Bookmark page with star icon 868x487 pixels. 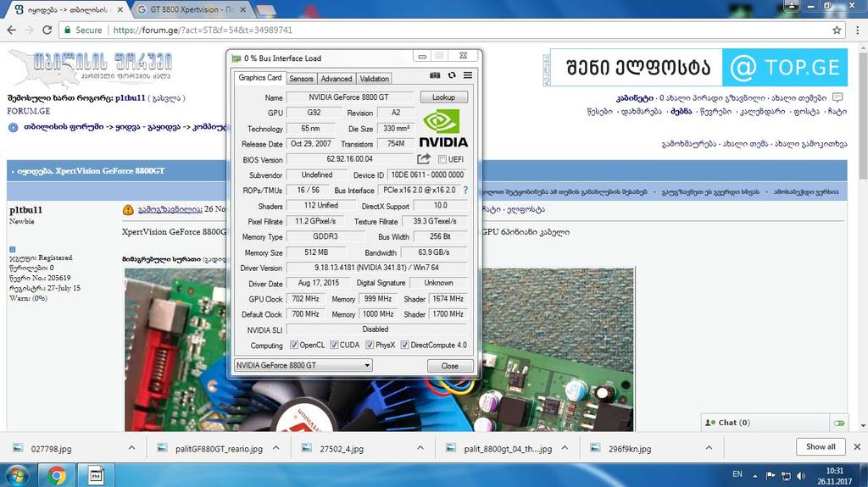point(837,30)
